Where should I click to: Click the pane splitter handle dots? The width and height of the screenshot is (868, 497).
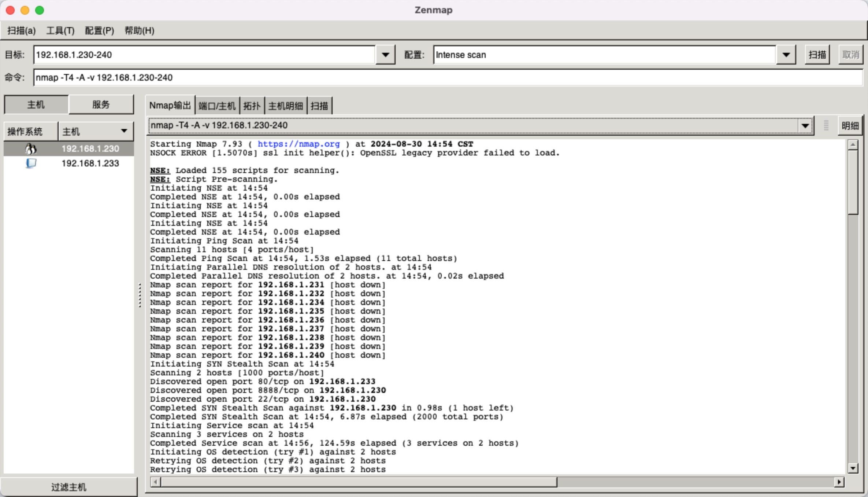click(x=140, y=295)
